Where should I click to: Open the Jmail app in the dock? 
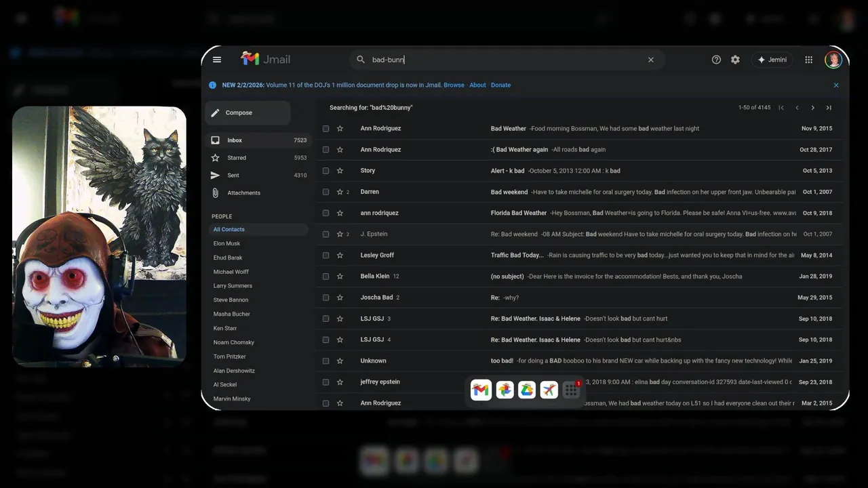[481, 390]
